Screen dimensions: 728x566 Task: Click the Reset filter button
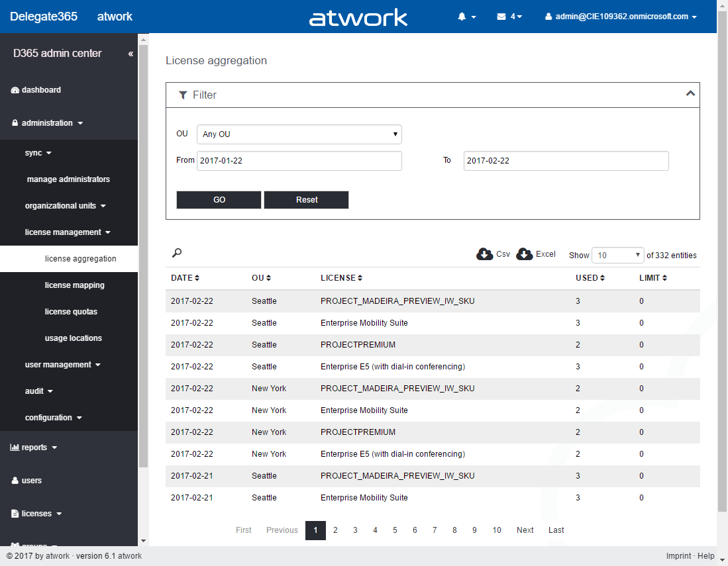tap(306, 200)
